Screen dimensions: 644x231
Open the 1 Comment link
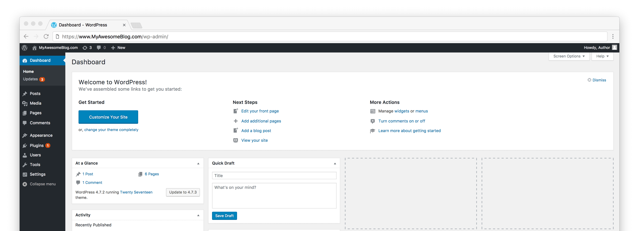(92, 183)
